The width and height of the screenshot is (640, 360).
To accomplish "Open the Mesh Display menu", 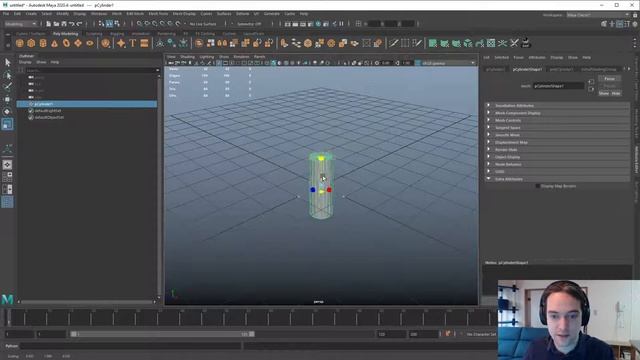I will (184, 14).
